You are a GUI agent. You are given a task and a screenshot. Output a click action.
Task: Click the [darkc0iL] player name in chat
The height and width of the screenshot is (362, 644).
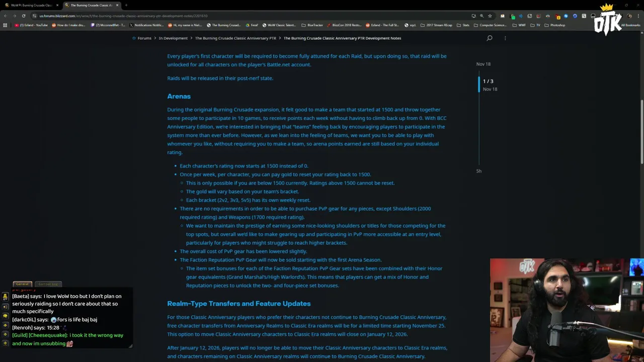coord(24,320)
